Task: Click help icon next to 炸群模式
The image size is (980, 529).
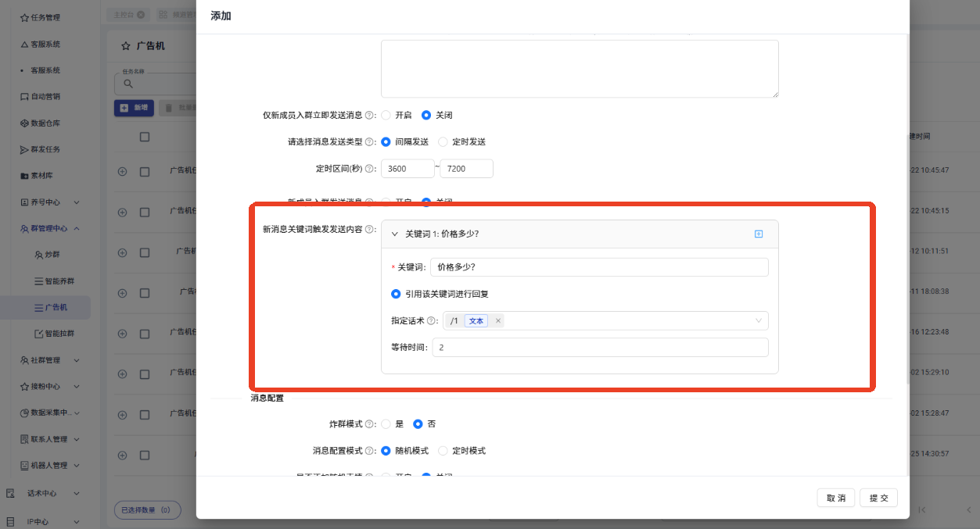Action: pos(370,424)
